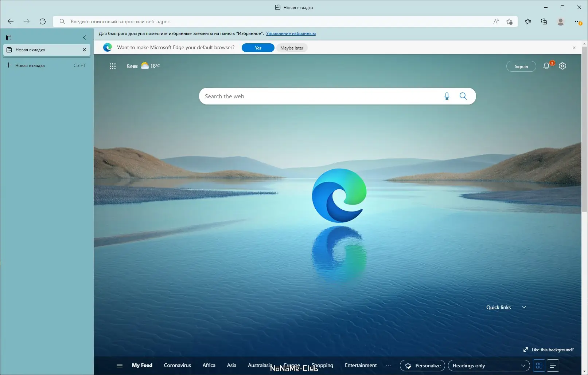Switch to the Africa feed tab

209,365
